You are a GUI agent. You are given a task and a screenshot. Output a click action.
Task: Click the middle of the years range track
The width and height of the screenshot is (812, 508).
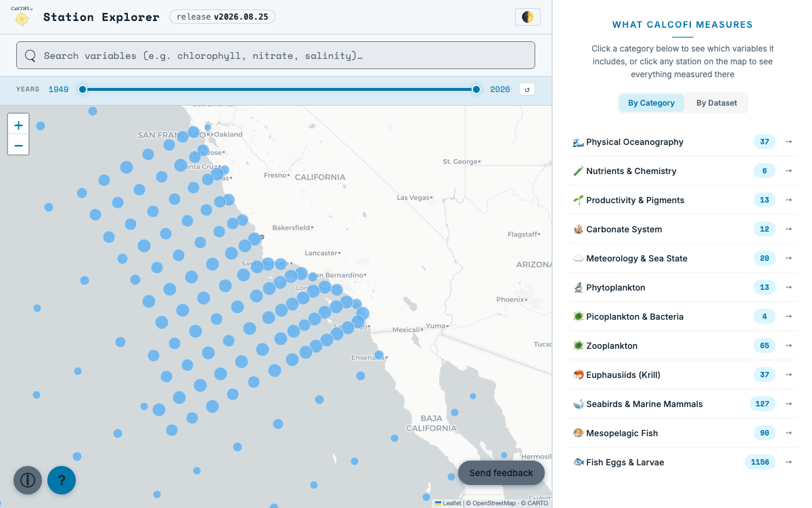point(279,89)
